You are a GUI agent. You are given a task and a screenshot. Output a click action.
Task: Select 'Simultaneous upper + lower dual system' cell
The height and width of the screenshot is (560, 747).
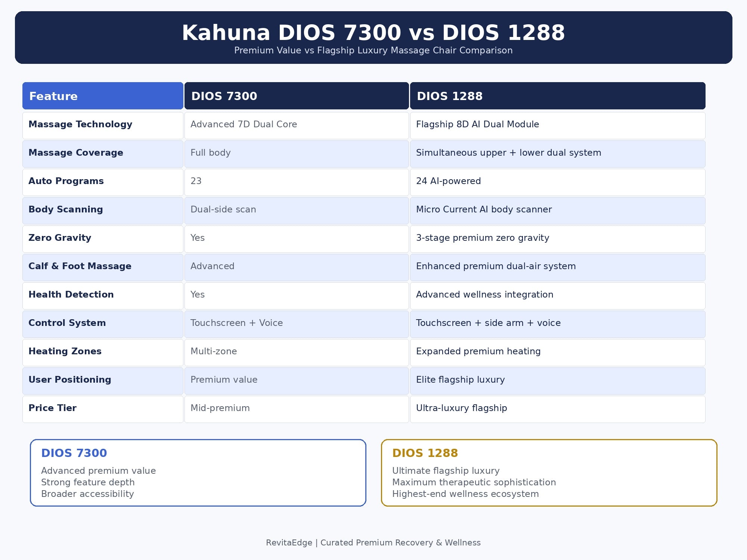tap(558, 154)
